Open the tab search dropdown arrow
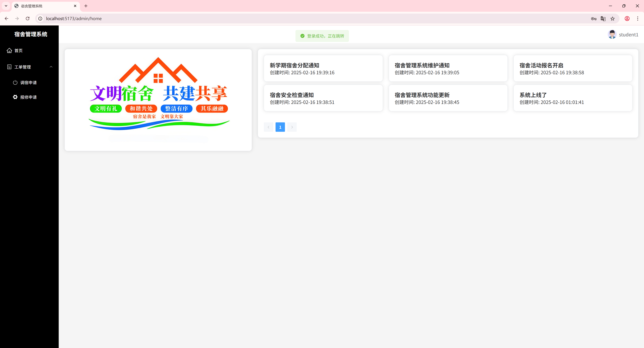644x348 pixels. tap(6, 6)
